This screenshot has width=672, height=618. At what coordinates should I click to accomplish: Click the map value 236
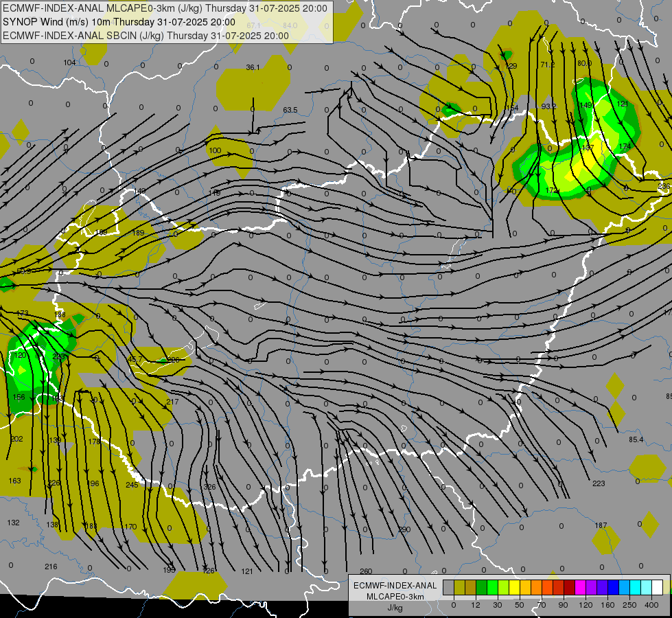pos(664,186)
